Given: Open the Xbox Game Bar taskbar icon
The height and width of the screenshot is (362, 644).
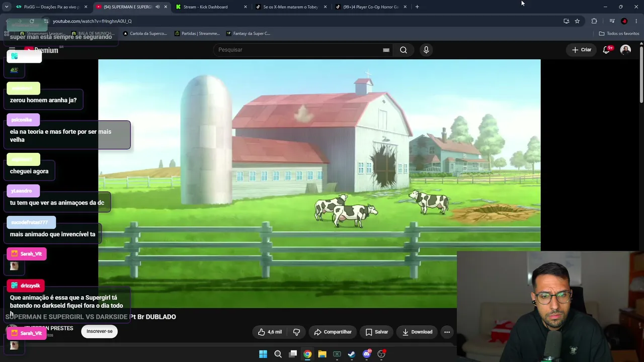Looking at the screenshot, I should [337, 354].
